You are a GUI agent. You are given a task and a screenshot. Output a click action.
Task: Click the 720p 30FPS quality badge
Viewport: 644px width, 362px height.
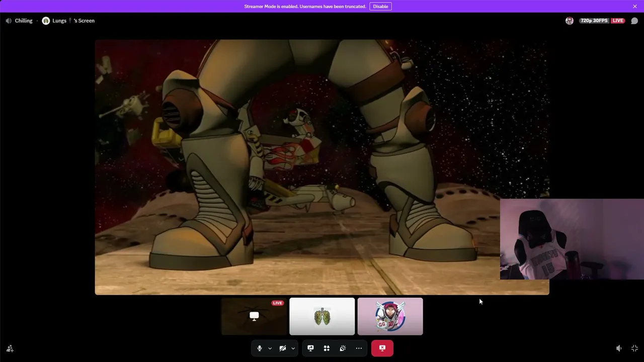pos(594,21)
